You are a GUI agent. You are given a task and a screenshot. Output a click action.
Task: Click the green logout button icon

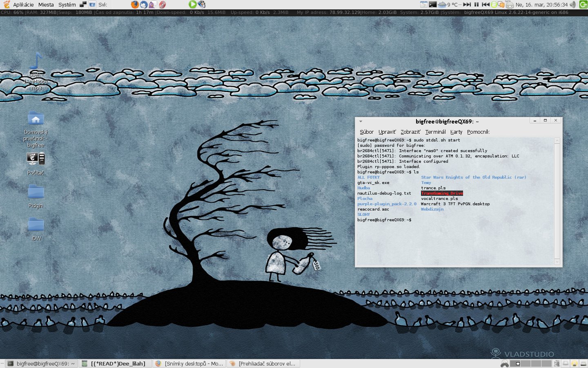[x=584, y=4]
